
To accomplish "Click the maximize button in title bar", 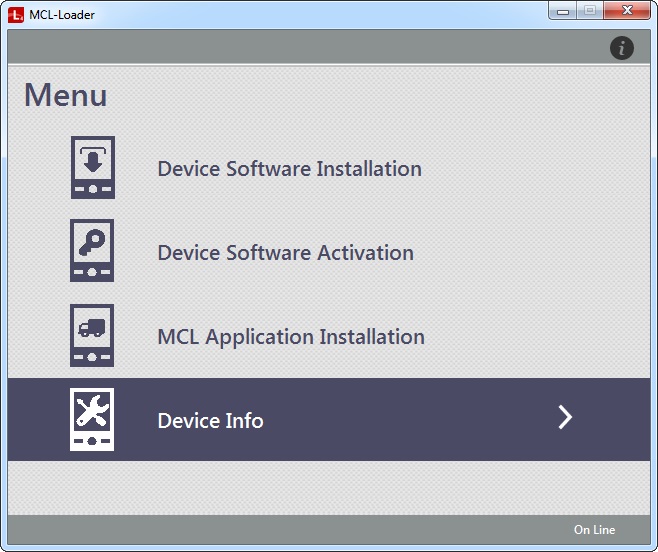I will tap(590, 11).
